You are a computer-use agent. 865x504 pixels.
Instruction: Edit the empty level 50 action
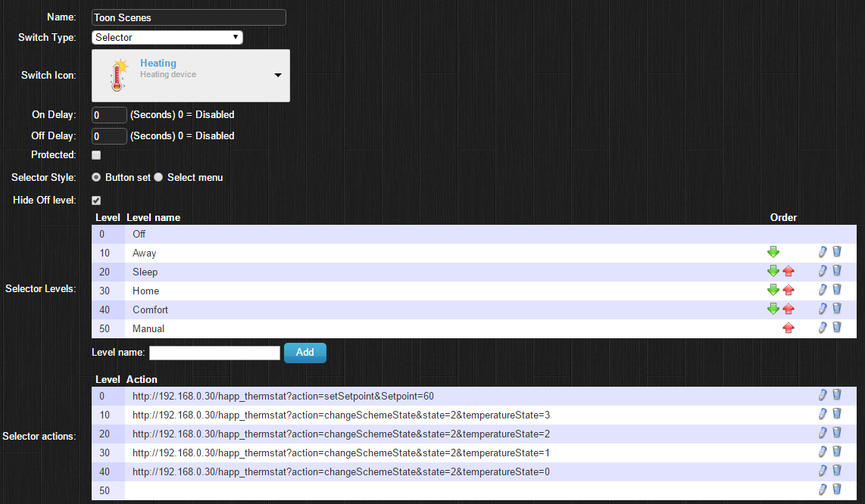point(823,490)
